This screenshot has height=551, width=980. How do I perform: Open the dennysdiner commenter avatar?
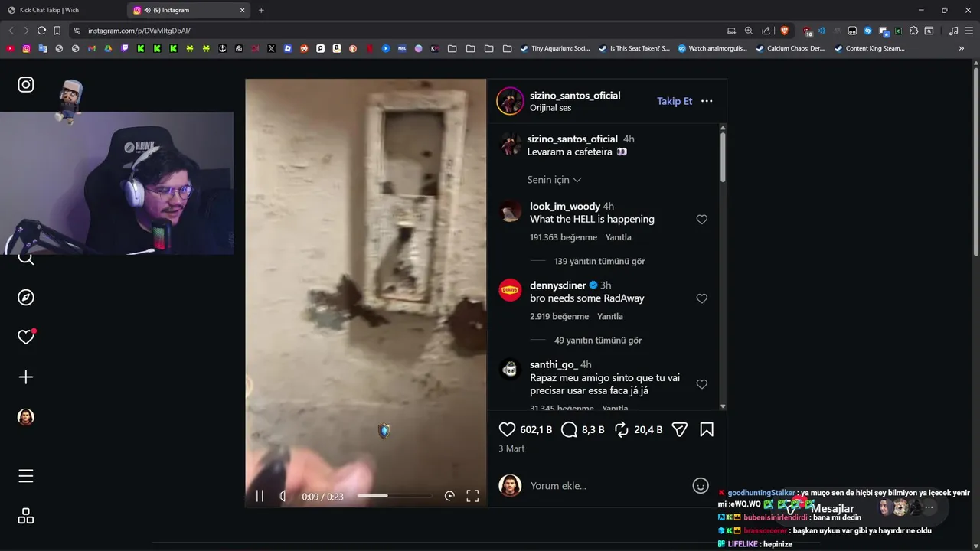click(511, 290)
